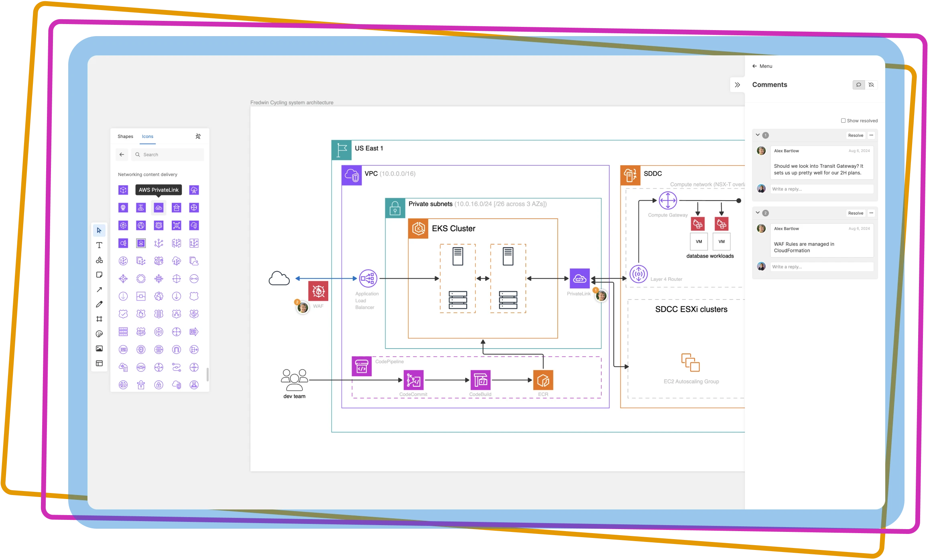The width and height of the screenshot is (931, 560).
Task: Unpin the icons panel
Action: pyautogui.click(x=198, y=136)
